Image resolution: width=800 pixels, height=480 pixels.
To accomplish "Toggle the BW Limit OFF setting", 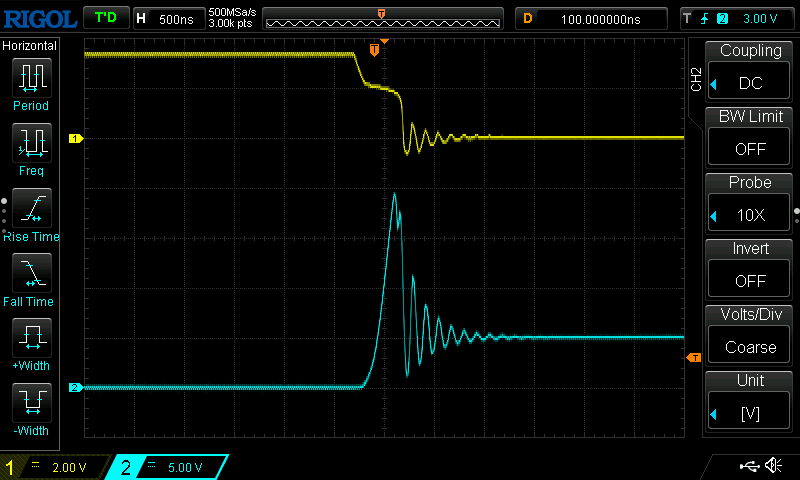I will 749,148.
